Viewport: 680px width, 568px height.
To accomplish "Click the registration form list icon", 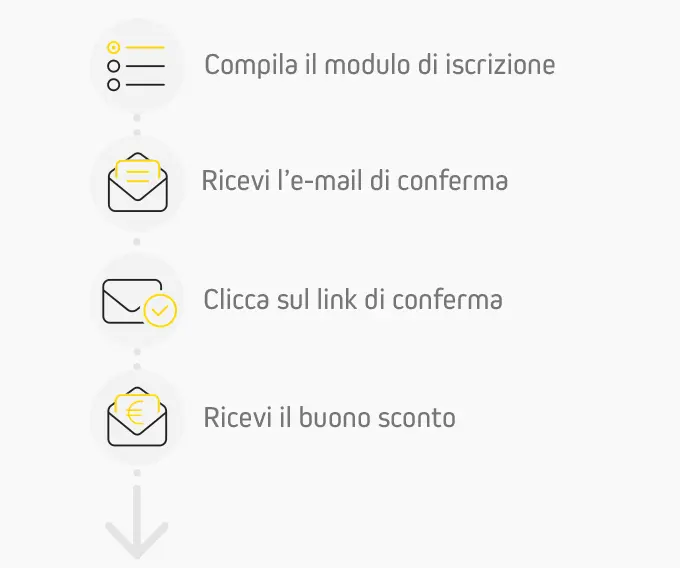I will click(136, 66).
